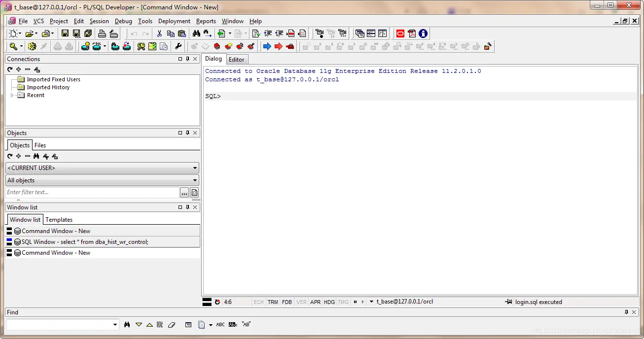Select Imported History folder
This screenshot has height=339, width=644.
pos(48,87)
